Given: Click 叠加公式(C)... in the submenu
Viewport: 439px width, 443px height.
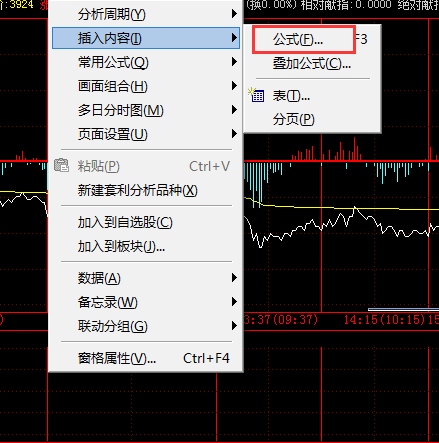Looking at the screenshot, I should pyautogui.click(x=312, y=63).
